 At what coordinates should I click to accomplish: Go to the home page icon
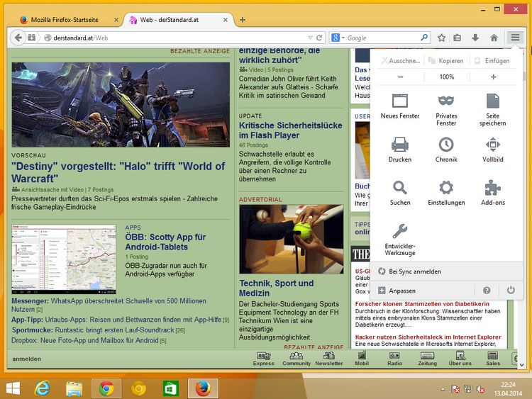494,38
